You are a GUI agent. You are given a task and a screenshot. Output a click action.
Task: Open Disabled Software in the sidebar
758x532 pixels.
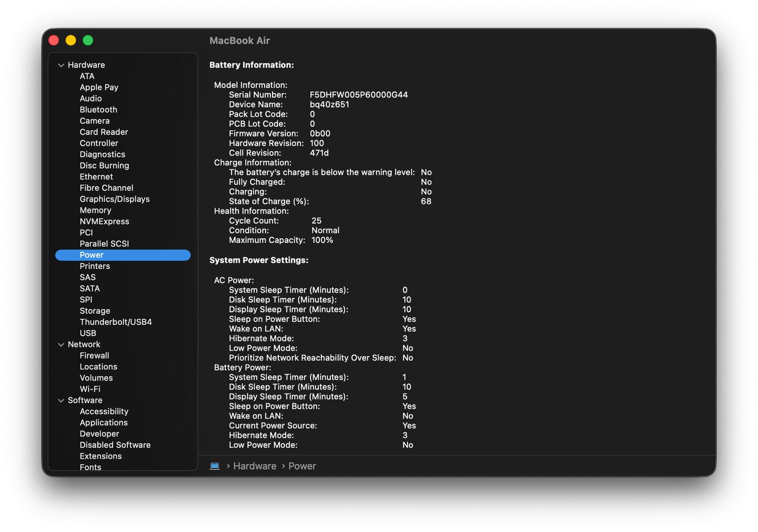point(115,445)
